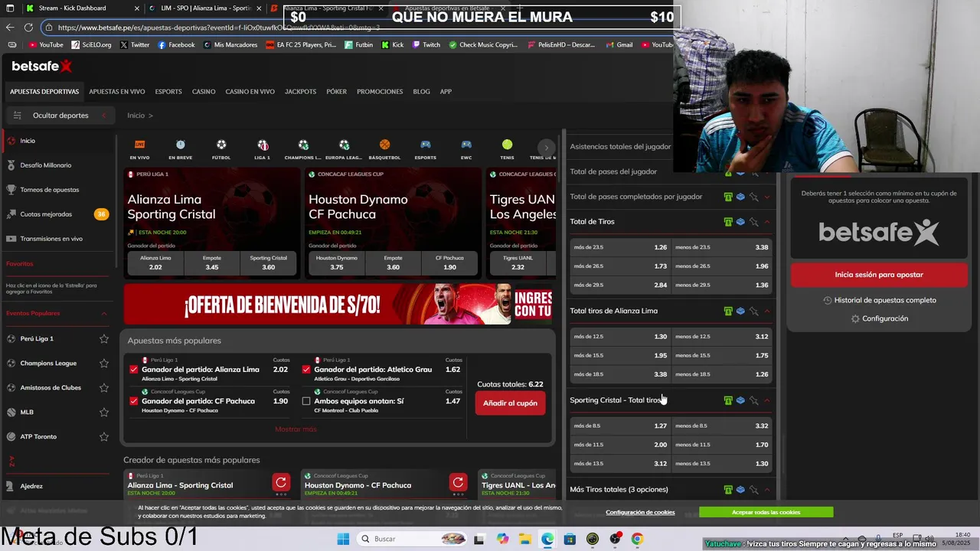
Task: Open the Jackpots navigation tab
Action: coord(300,92)
